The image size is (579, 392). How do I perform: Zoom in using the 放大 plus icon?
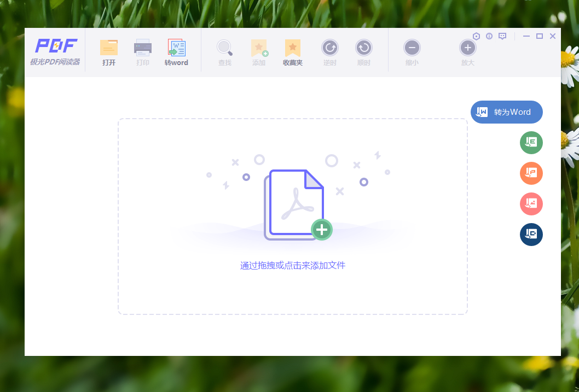tap(467, 48)
